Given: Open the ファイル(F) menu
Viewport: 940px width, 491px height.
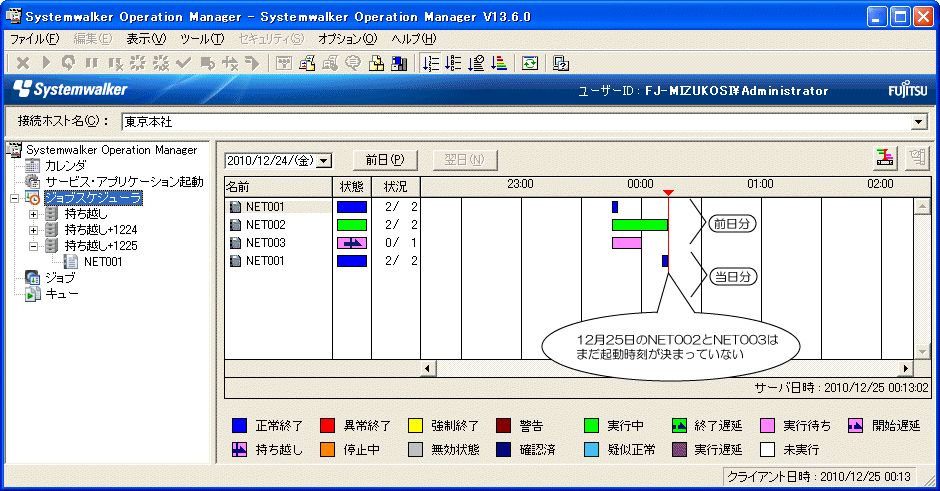Looking at the screenshot, I should point(35,39).
